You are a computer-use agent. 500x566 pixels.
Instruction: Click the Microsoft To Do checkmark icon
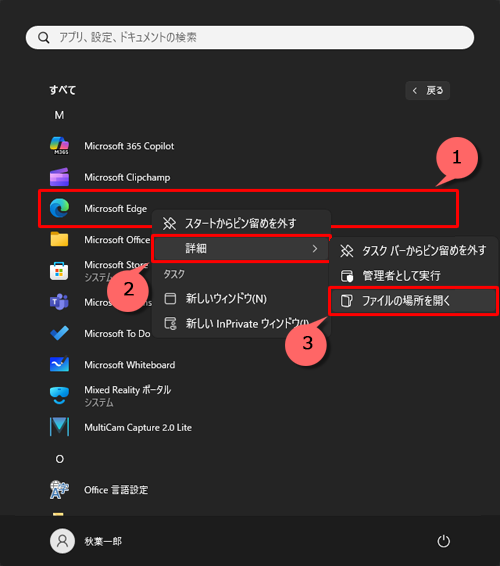tap(59, 333)
